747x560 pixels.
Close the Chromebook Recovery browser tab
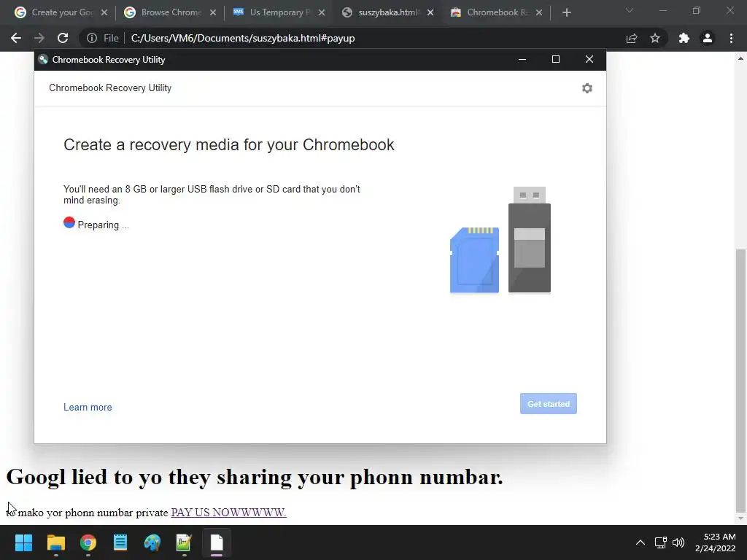tap(539, 12)
